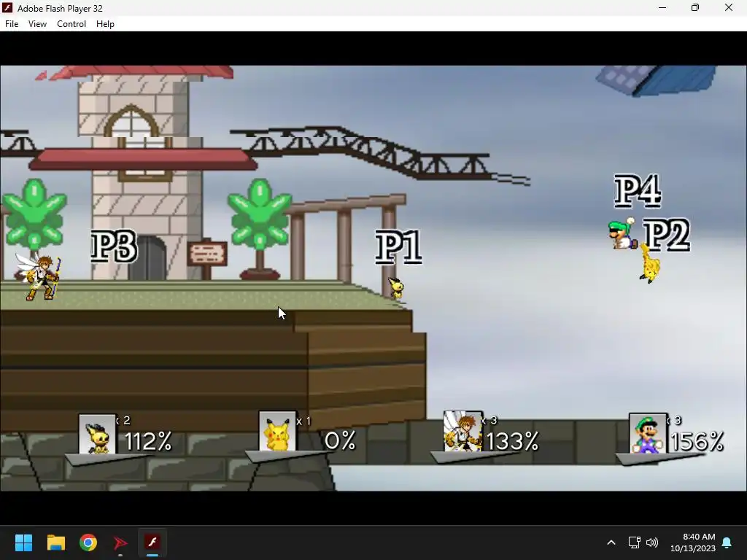Click the P1 player indicator label
This screenshot has width=747, height=560.
(399, 247)
